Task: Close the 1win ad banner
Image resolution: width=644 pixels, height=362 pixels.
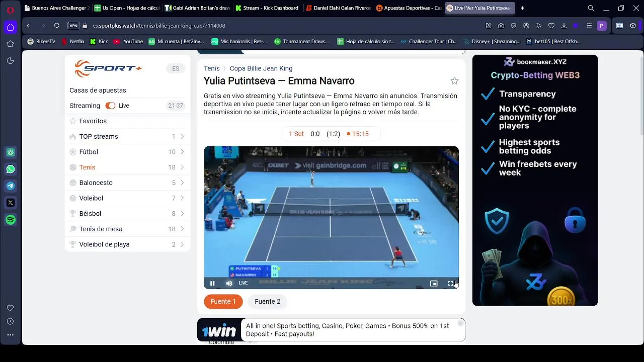Action: point(460,323)
